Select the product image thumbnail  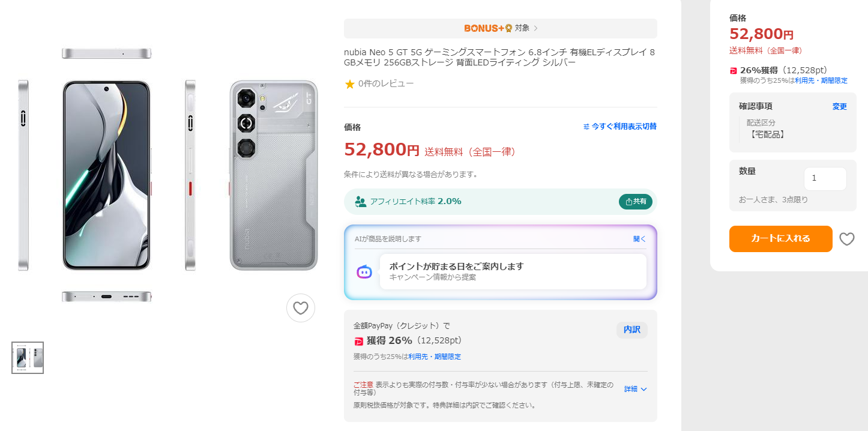click(28, 358)
